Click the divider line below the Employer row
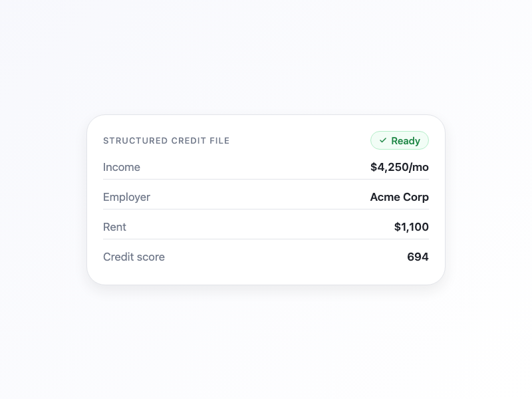 coord(266,209)
